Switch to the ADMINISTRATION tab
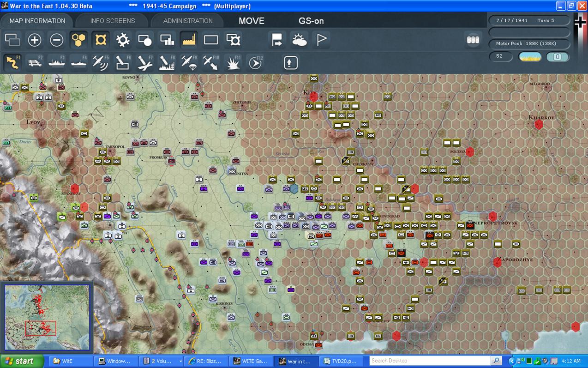The width and height of the screenshot is (588, 368). click(x=188, y=21)
